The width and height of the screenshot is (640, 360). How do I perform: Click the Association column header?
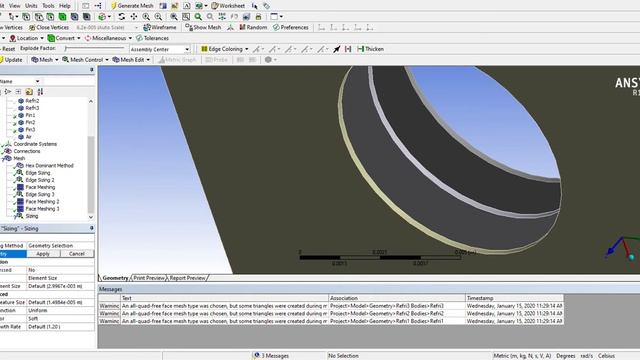[x=397, y=298]
